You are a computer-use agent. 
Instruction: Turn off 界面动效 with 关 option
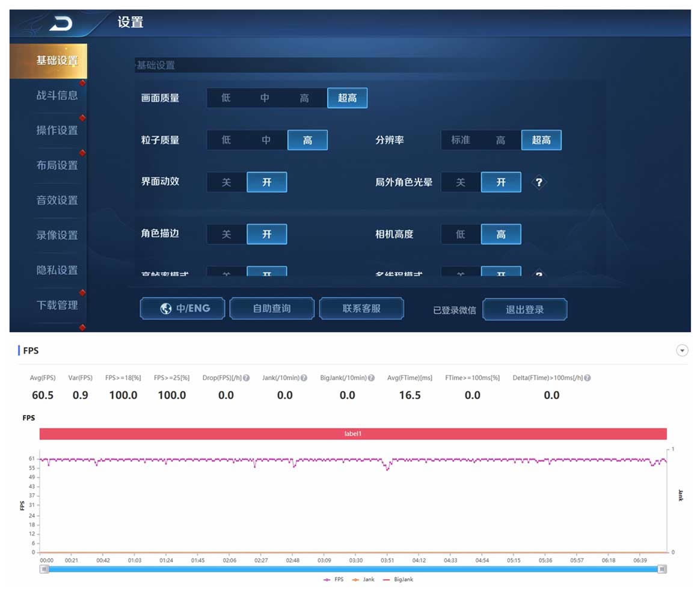click(226, 182)
